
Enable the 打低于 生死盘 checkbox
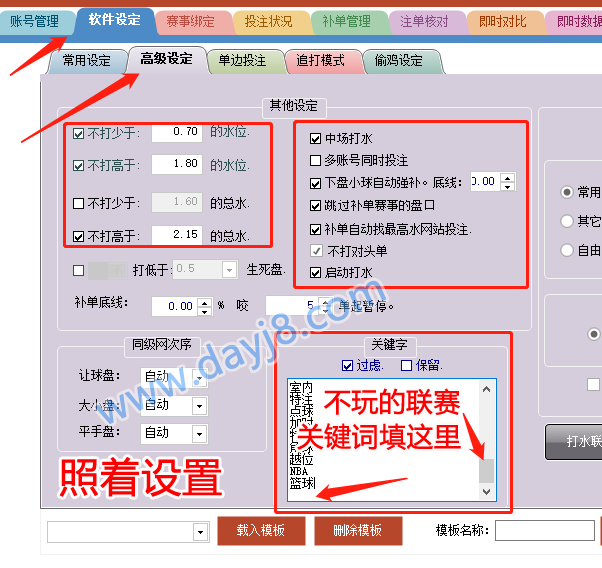pos(78,270)
